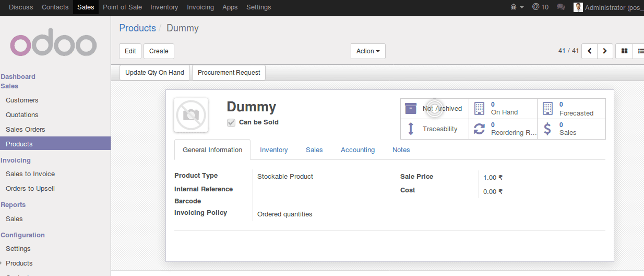The width and height of the screenshot is (644, 276).
Task: Open Traceability up-down arrow icon
Action: click(x=411, y=129)
